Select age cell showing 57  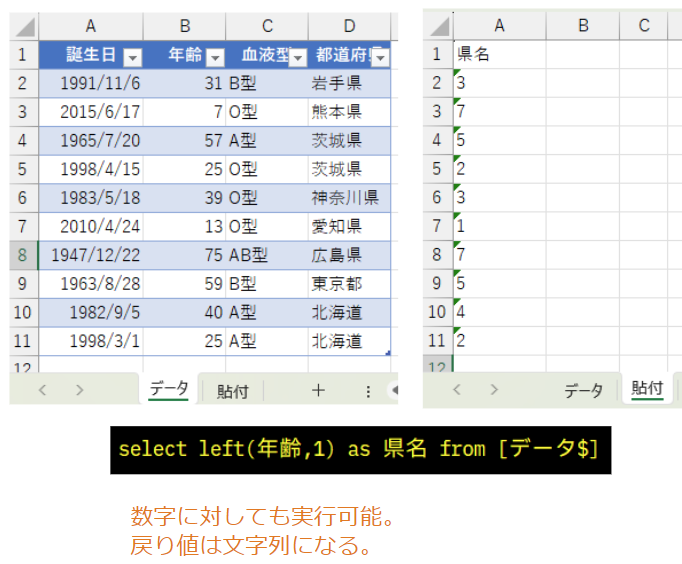pyautogui.click(x=184, y=141)
